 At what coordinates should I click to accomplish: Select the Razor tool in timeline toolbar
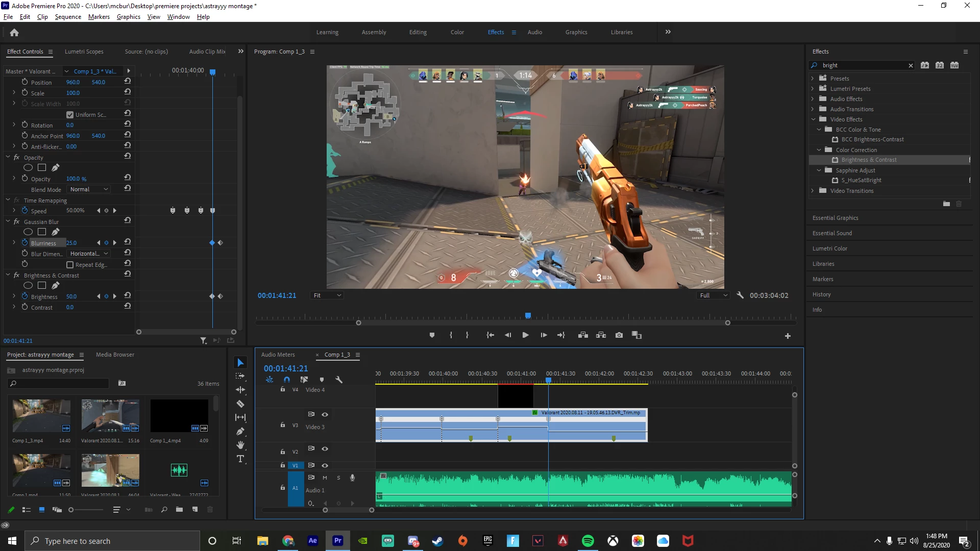coord(240,404)
